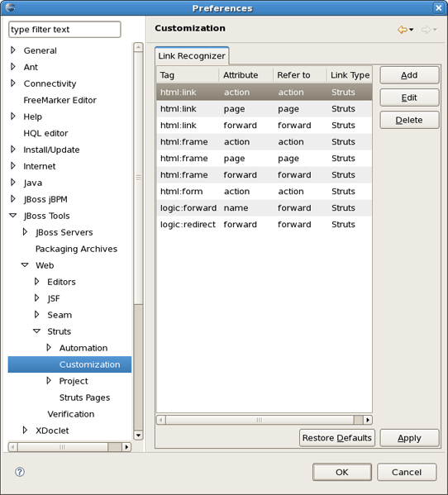Go back using the yellow arrow icon
The image size is (448, 495).
click(x=402, y=30)
